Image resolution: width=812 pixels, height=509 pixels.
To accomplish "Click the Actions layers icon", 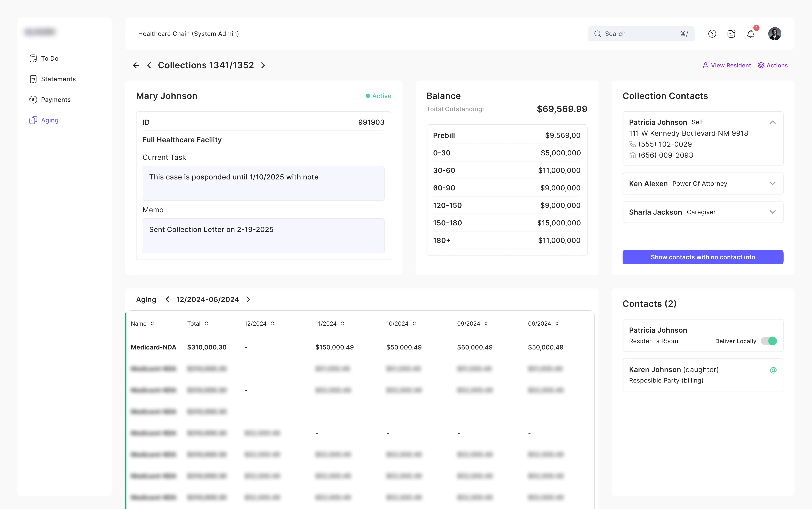I will (x=761, y=65).
